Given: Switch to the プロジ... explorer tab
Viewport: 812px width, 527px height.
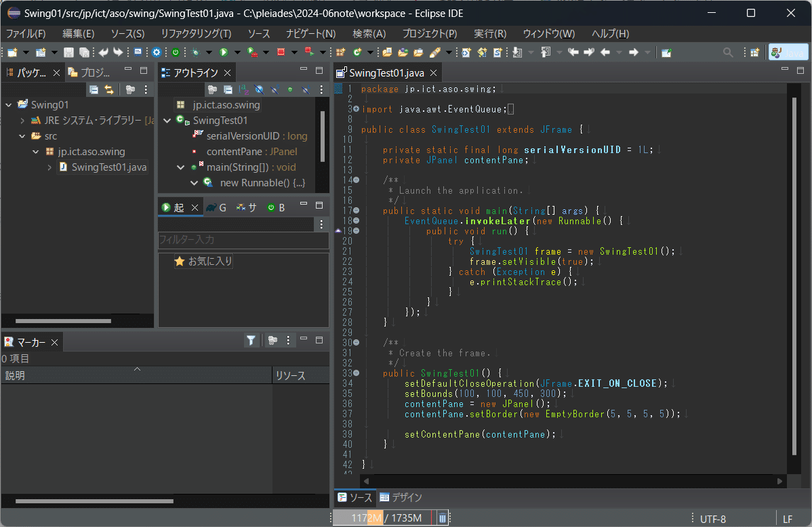Looking at the screenshot, I should click(89, 72).
